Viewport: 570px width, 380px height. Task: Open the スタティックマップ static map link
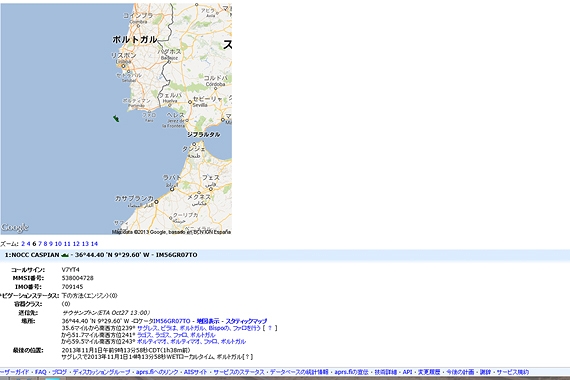click(x=246, y=321)
